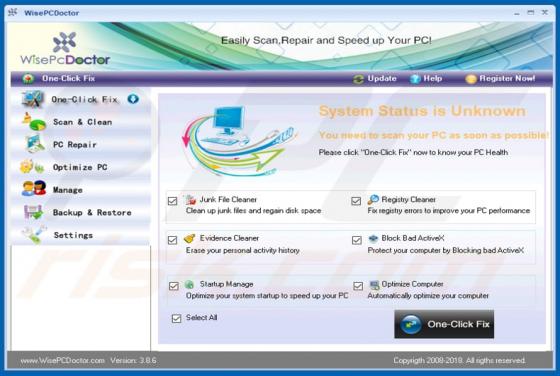
Task: Click the Manage users icon
Action: pos(34,189)
